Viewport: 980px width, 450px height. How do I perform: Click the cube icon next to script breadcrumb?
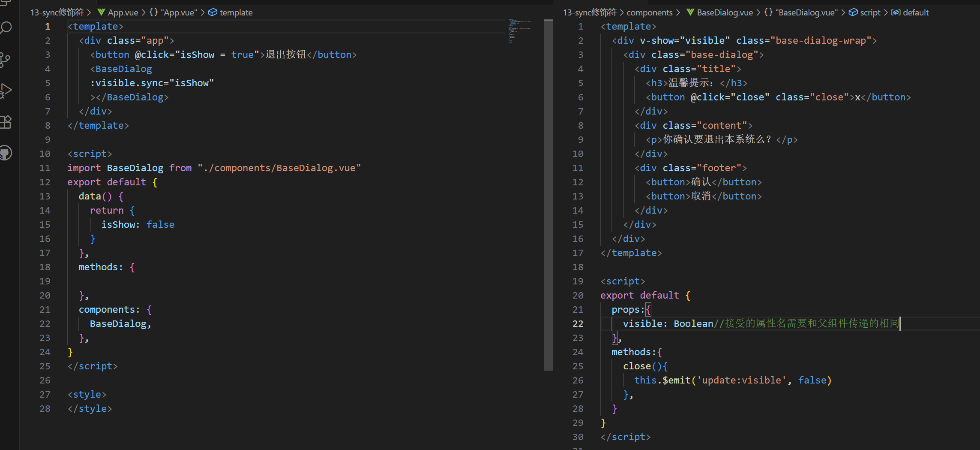coord(853,12)
